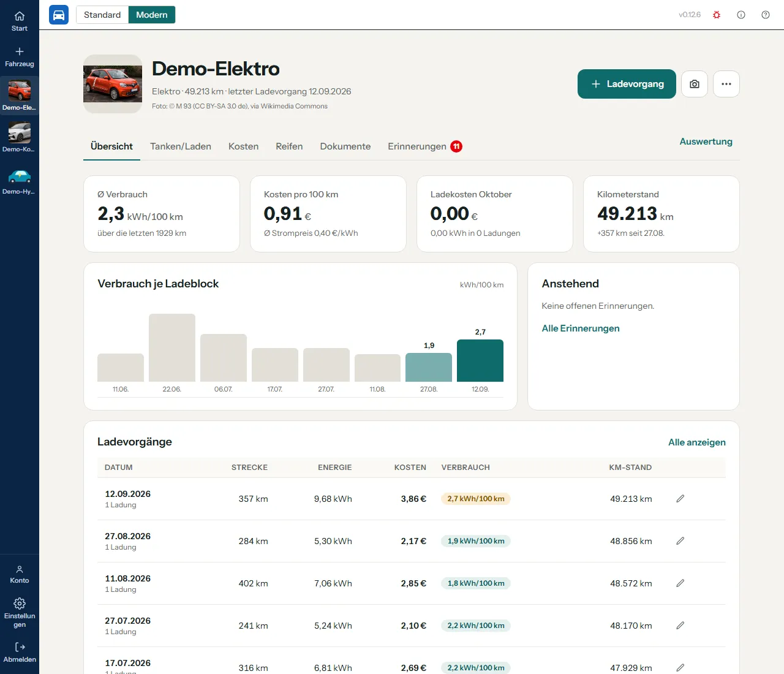
Task: Click the Ø Verbrauch 2,3 kWh card
Action: (162, 214)
